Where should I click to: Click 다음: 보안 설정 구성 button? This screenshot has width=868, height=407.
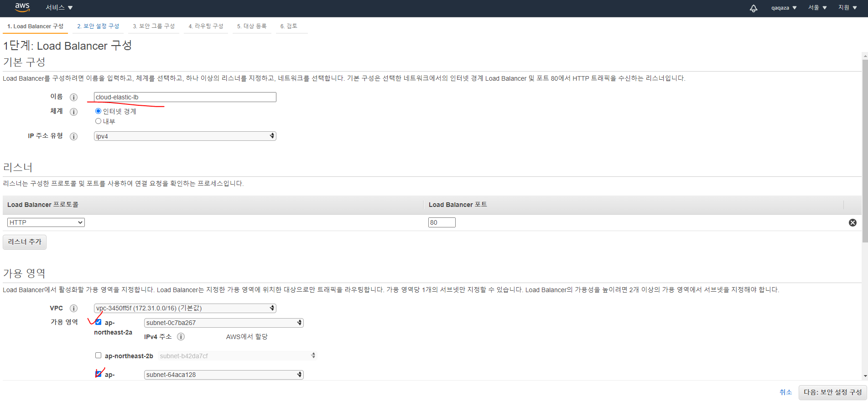(x=832, y=392)
